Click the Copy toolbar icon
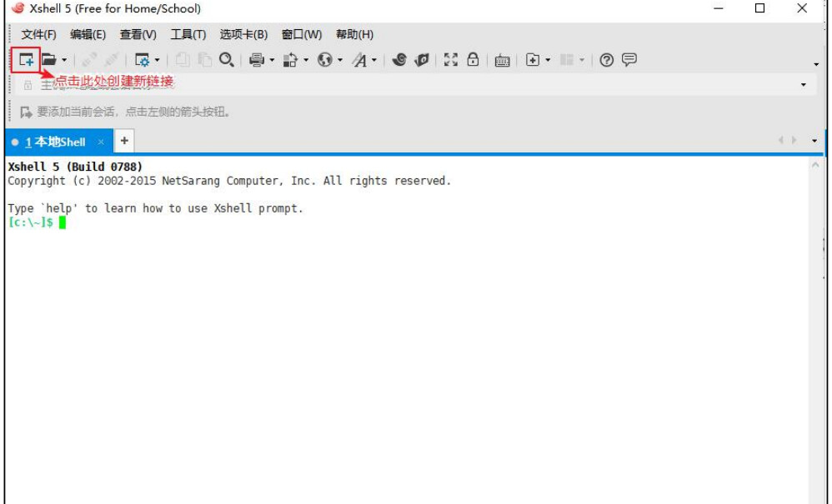 (182, 60)
